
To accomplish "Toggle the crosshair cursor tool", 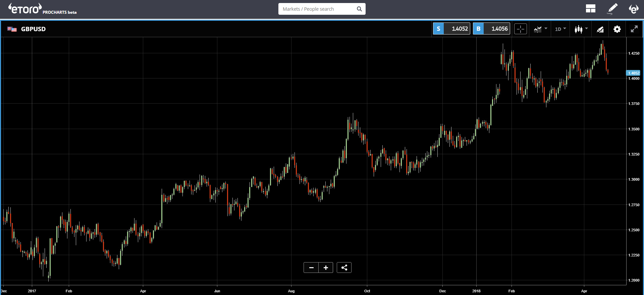I will tap(521, 29).
